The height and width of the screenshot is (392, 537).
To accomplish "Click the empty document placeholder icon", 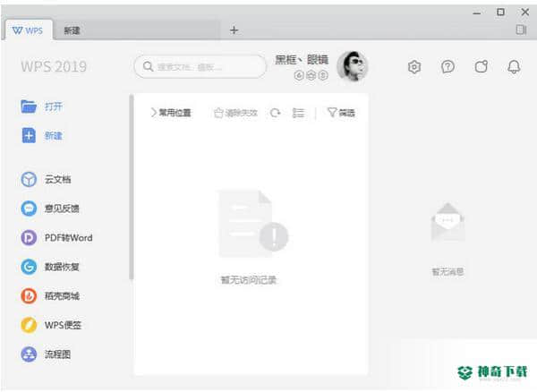I will (253, 223).
